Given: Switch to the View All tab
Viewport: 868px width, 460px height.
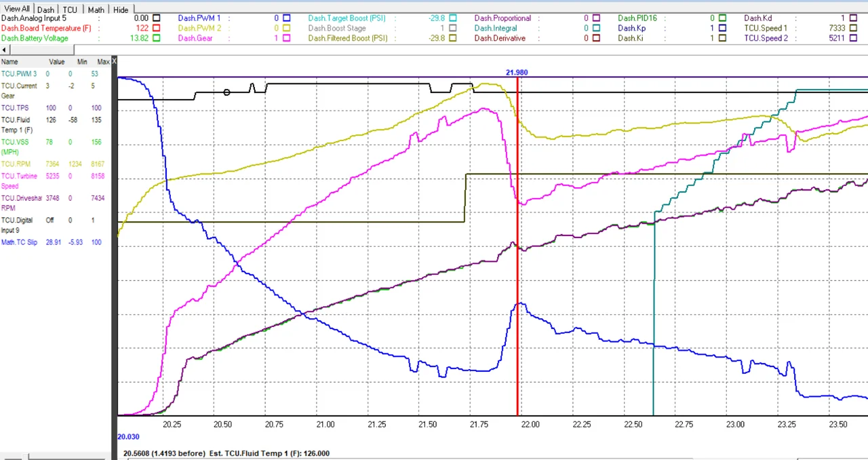Looking at the screenshot, I should [17, 9].
